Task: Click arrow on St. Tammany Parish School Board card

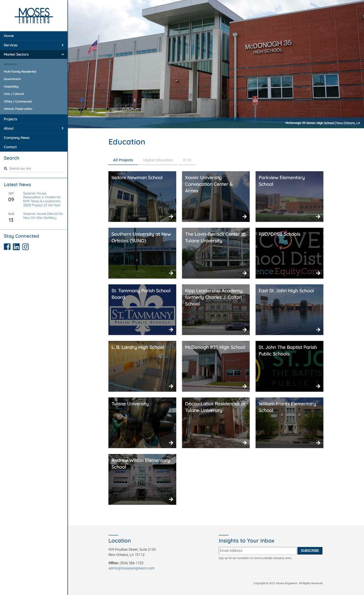Action: point(171,330)
